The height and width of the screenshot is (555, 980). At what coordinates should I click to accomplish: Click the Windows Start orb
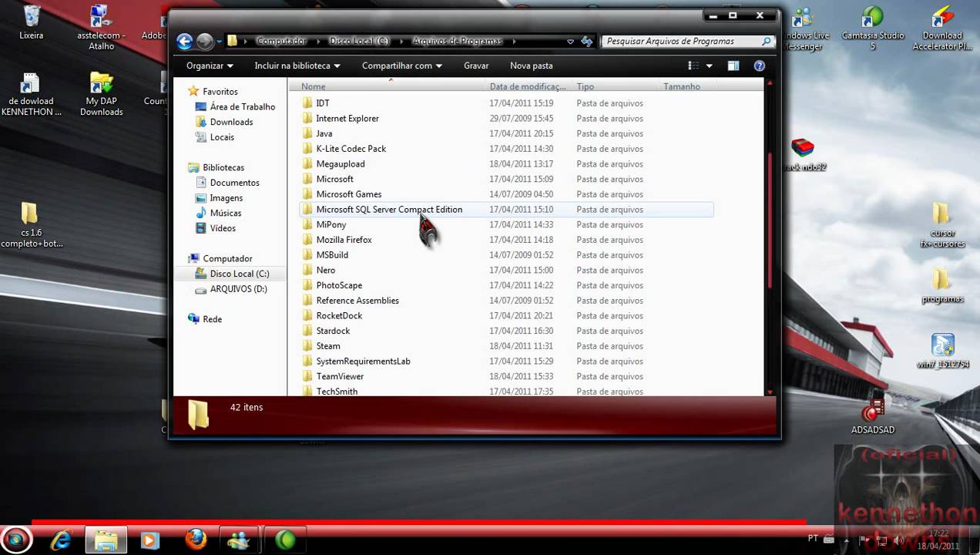(16, 540)
